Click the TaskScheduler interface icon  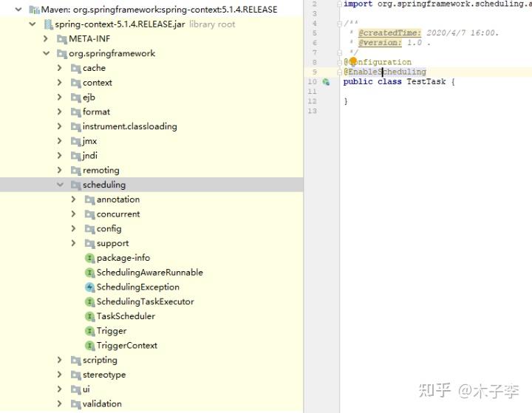(89, 316)
